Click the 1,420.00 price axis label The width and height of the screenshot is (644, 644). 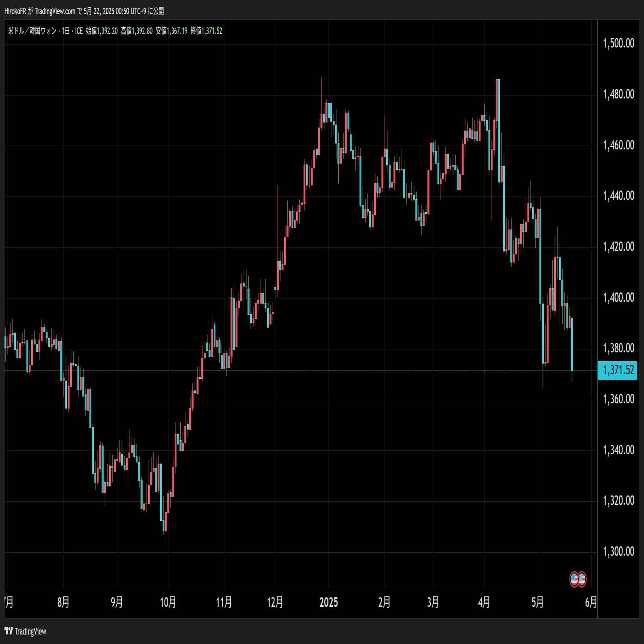pyautogui.click(x=619, y=247)
